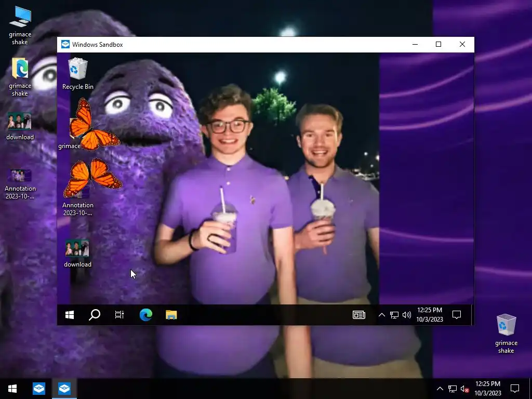Launch Microsoft Edge from sandbox taskbar
This screenshot has height=399, width=532.
(146, 315)
